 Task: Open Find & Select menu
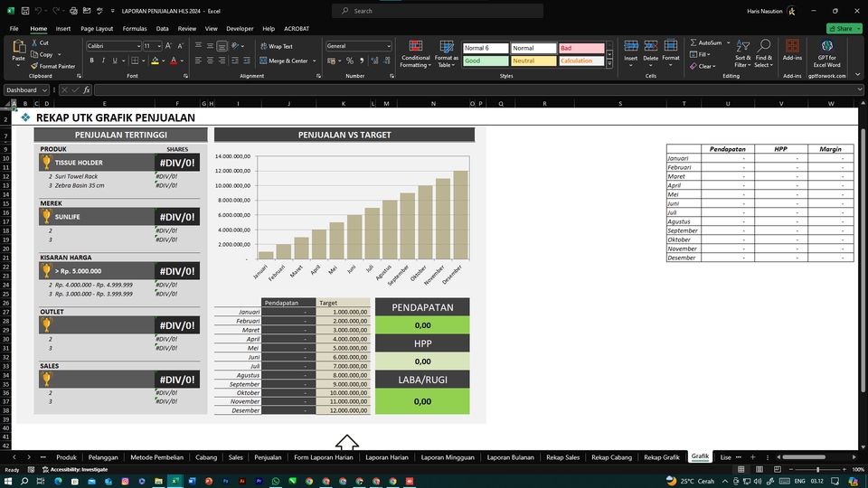pos(763,54)
